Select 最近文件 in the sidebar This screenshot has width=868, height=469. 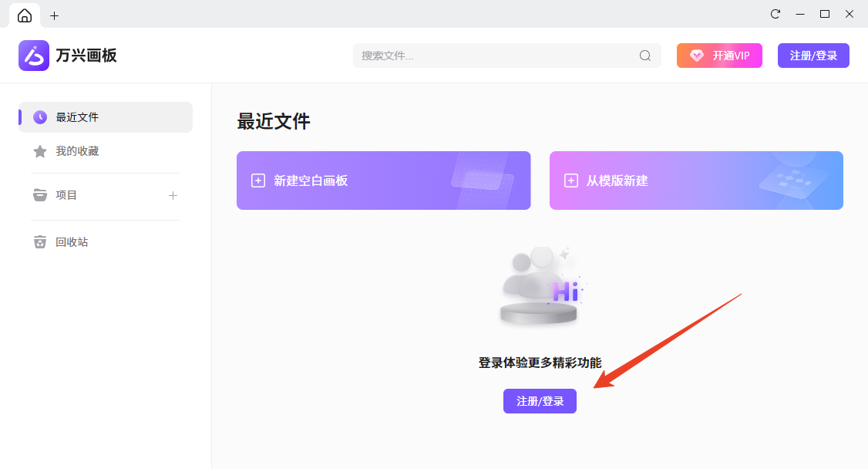[77, 117]
